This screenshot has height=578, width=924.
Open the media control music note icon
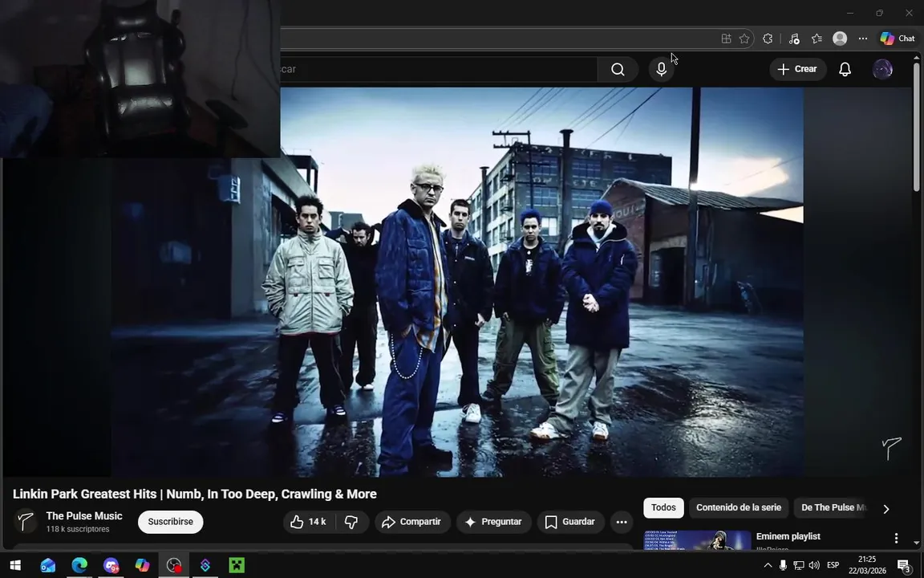(x=794, y=39)
